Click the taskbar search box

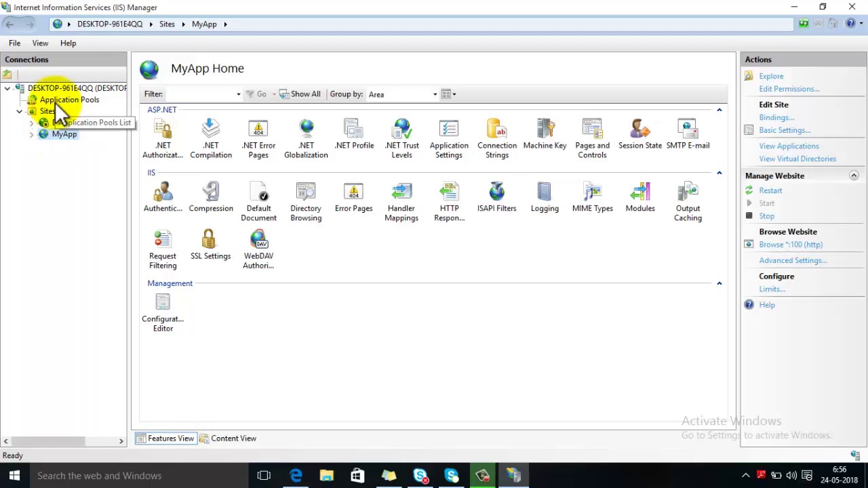pos(139,476)
